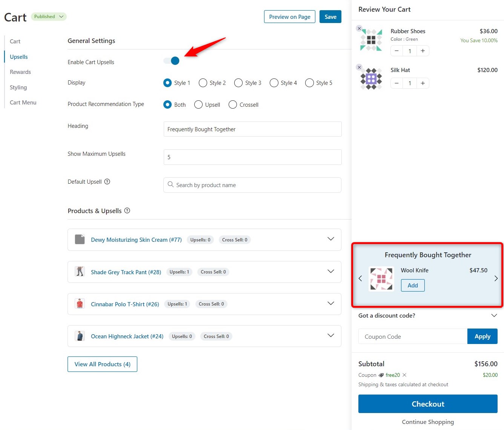Open Dewy Moisturizing Skin Cream (#77) link
The width and height of the screenshot is (504, 430).
point(136,240)
